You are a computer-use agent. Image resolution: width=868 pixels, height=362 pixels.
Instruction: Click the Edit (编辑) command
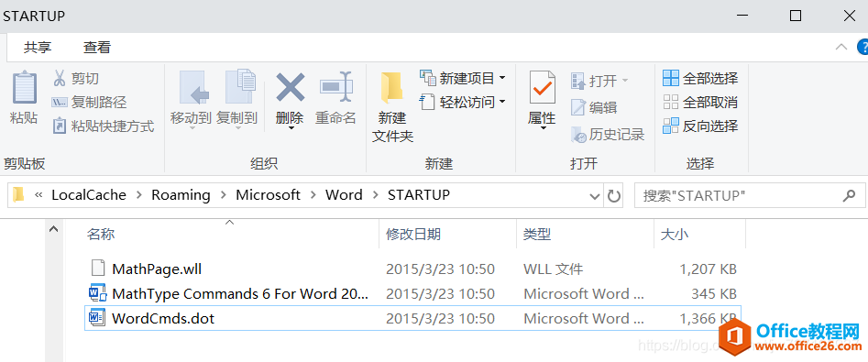coord(594,107)
